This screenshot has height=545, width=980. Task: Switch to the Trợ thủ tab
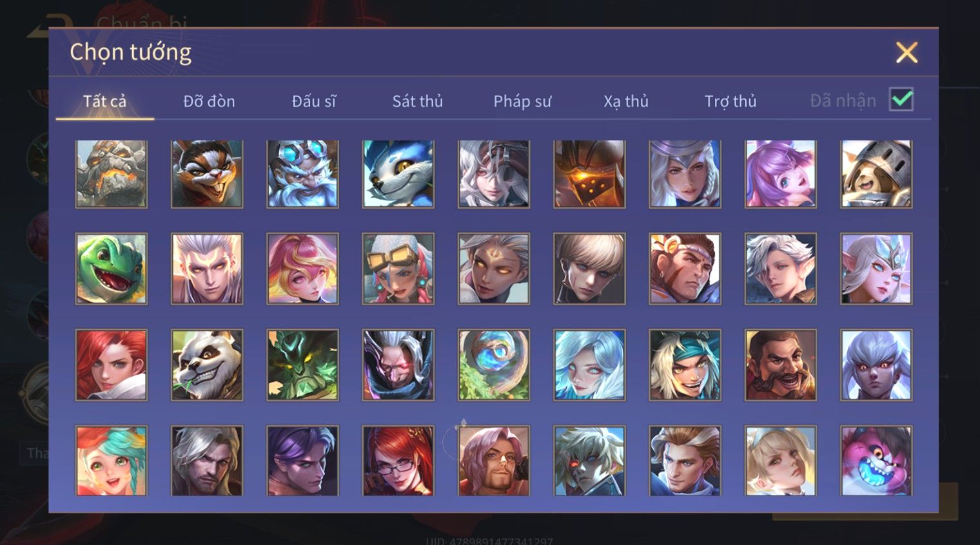point(730,101)
